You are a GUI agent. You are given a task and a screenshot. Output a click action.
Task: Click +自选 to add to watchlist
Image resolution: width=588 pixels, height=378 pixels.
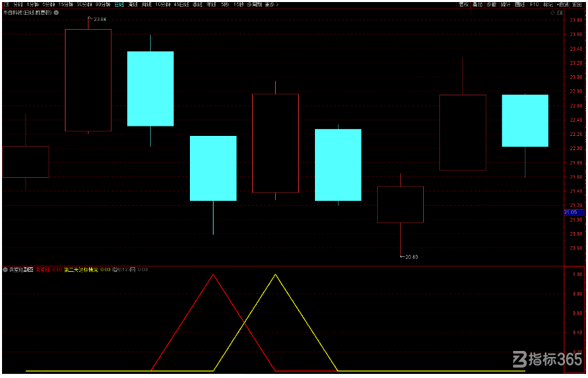[x=562, y=5]
